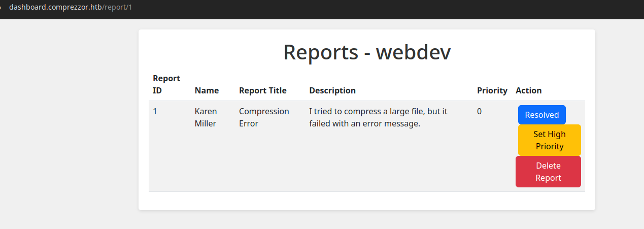
Task: Mark the report as Resolved
Action: 541,115
